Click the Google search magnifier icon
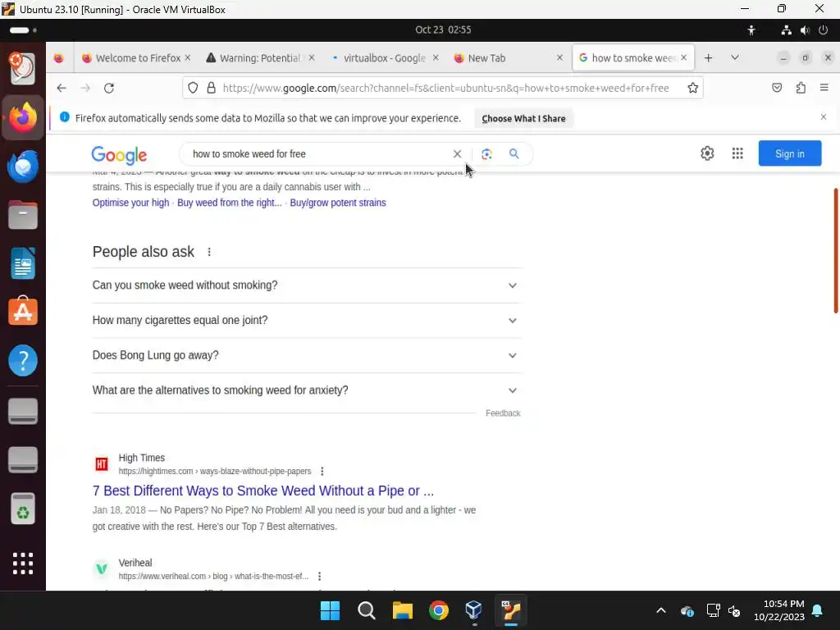Viewport: 840px width, 630px height. [x=514, y=153]
